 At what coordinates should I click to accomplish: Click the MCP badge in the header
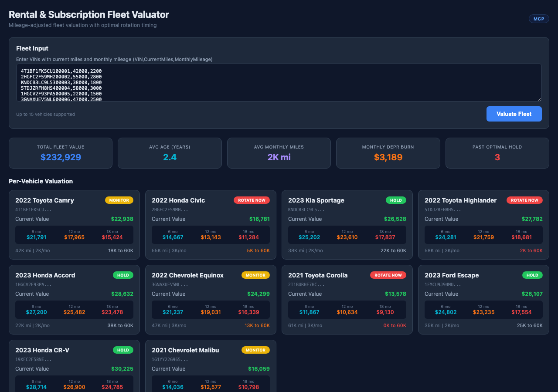pyautogui.click(x=539, y=19)
